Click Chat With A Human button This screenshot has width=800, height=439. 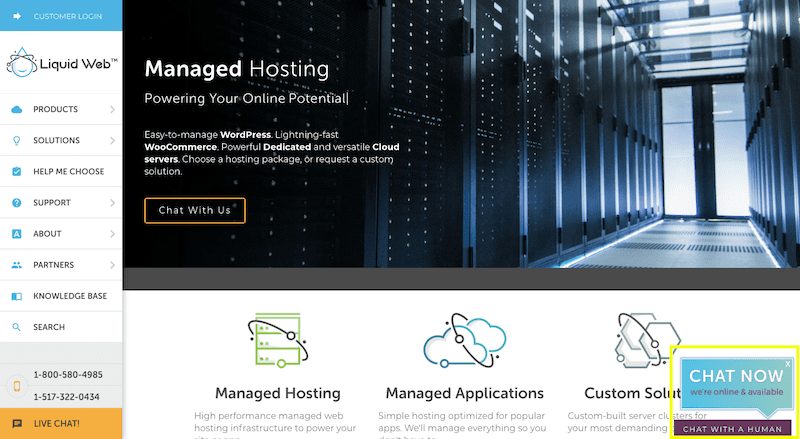(732, 429)
